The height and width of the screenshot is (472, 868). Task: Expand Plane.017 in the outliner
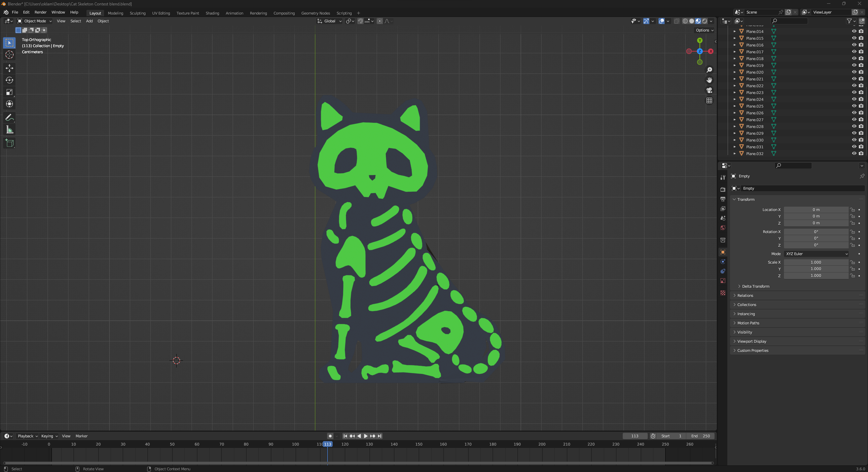735,52
